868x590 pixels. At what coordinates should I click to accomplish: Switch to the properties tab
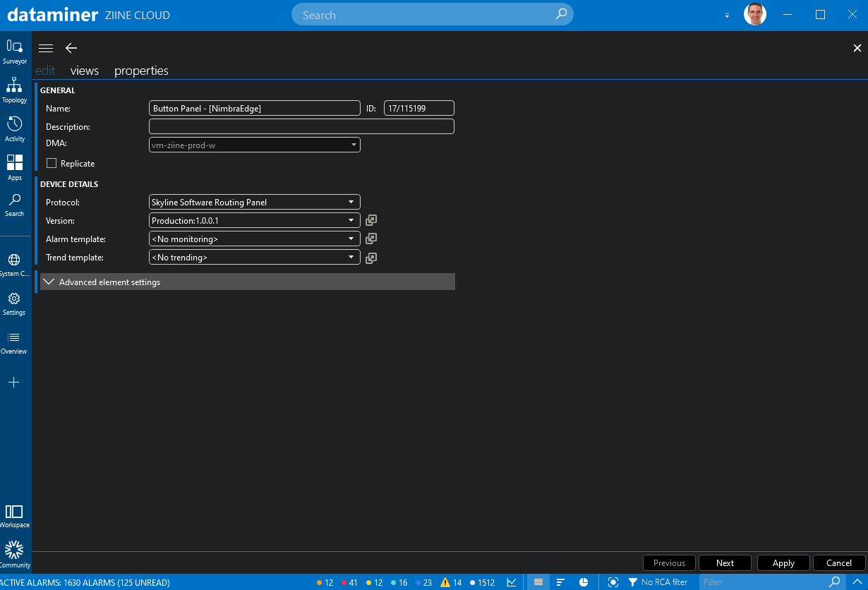point(141,71)
